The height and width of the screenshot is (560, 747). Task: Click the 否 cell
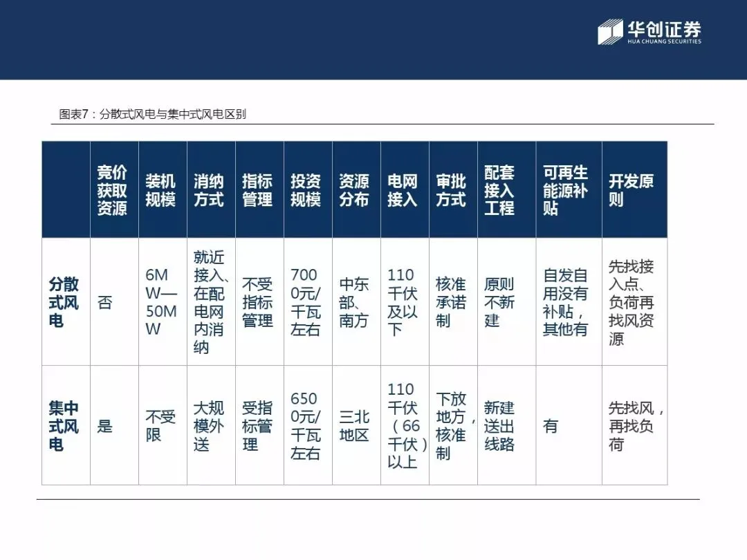114,302
